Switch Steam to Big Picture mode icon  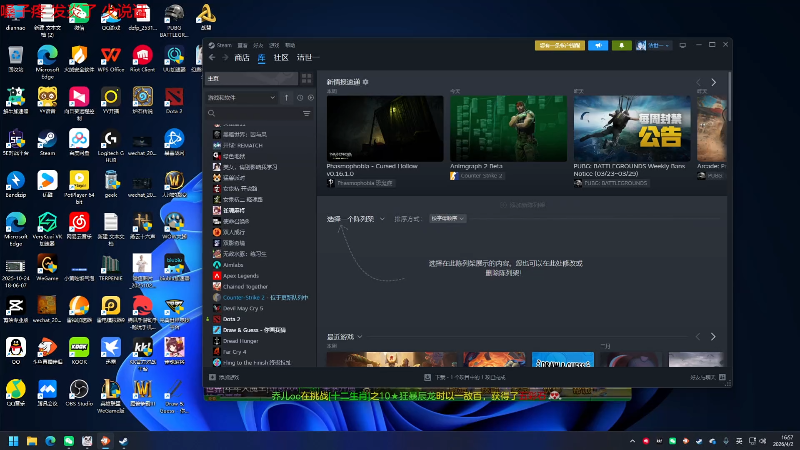[683, 45]
